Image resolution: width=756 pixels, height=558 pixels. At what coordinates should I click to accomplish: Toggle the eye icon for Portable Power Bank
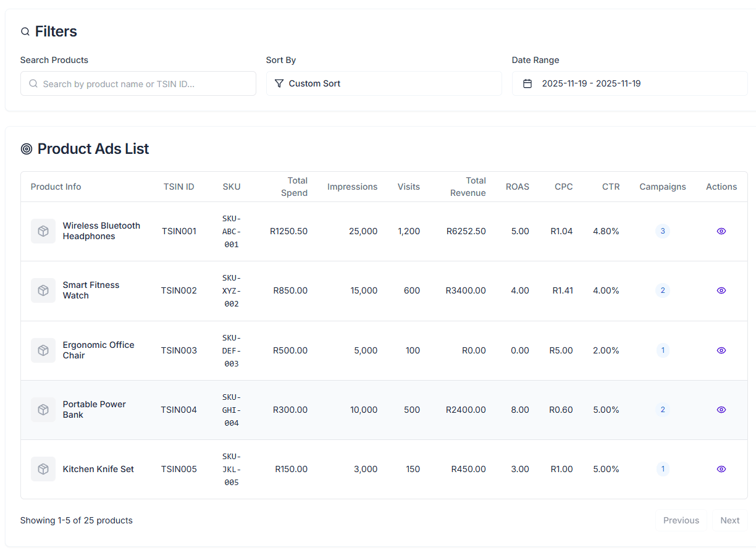721,410
